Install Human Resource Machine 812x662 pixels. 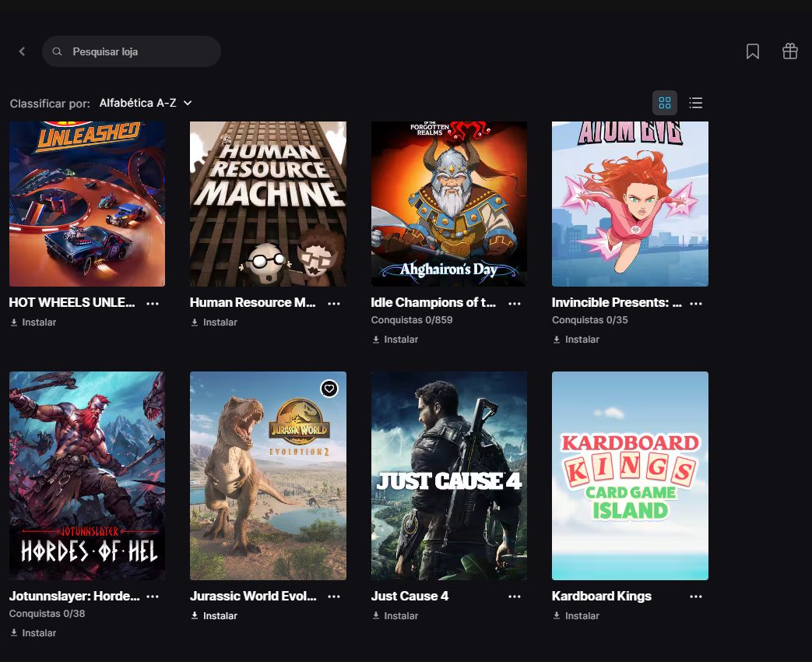[214, 322]
